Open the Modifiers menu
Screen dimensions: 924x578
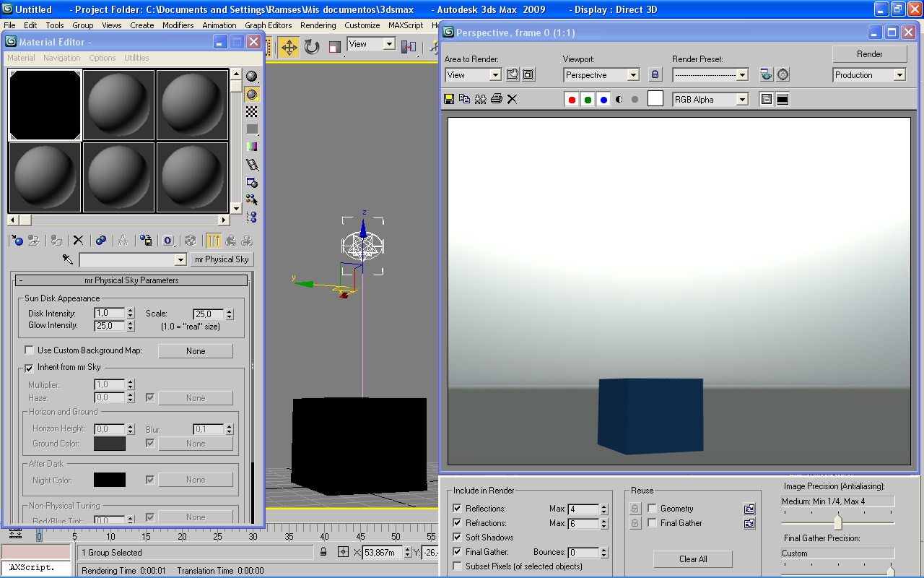pos(178,25)
